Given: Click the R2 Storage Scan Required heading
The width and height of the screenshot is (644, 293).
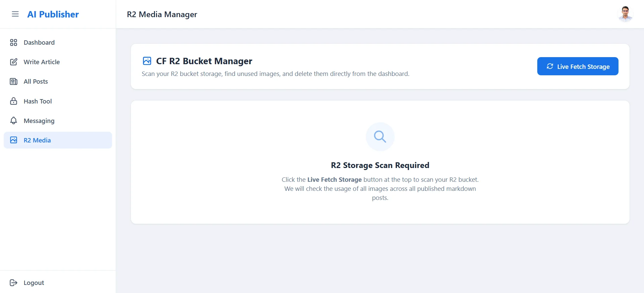Looking at the screenshot, I should (x=380, y=165).
